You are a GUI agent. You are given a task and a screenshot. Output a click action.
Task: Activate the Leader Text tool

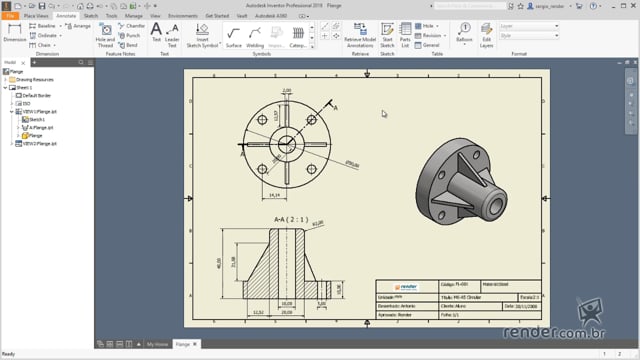pos(172,36)
